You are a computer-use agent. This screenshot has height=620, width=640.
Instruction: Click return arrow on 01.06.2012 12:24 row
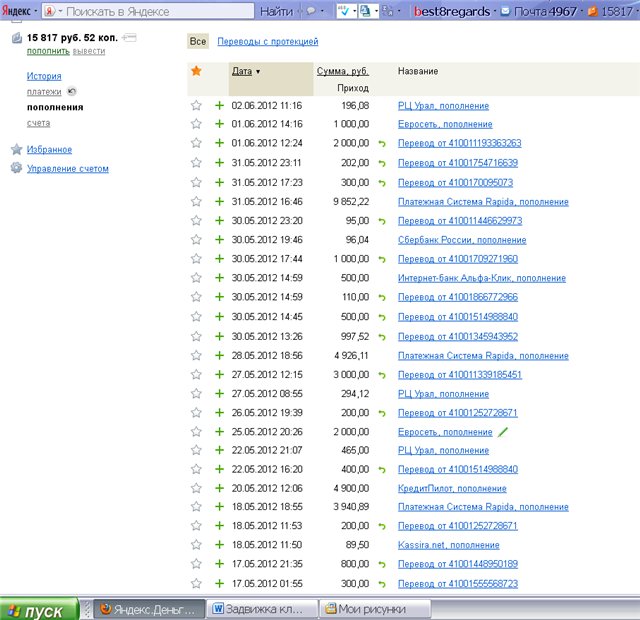point(382,143)
